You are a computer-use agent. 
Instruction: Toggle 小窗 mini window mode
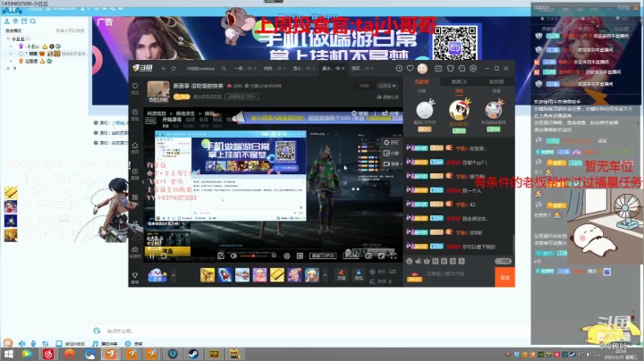[391, 153]
